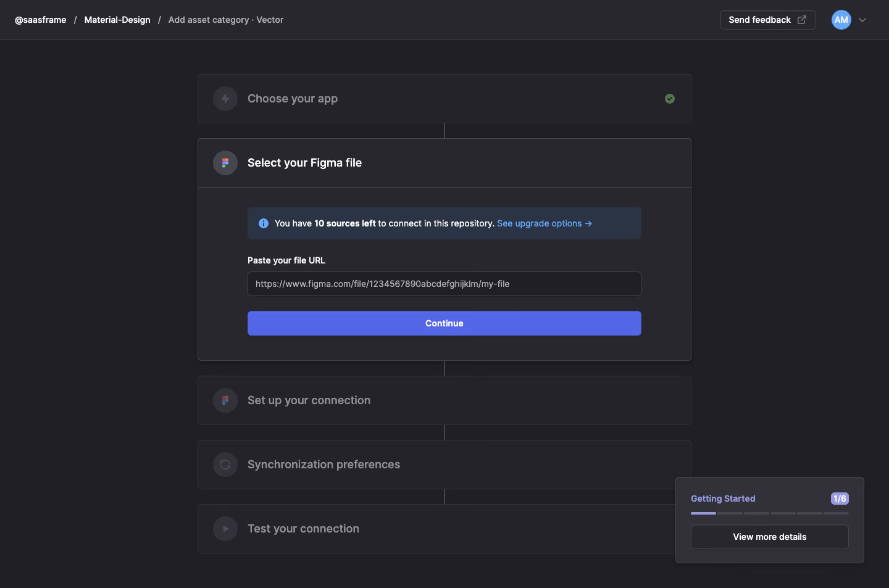Click the external link icon in Send feedback

click(802, 20)
